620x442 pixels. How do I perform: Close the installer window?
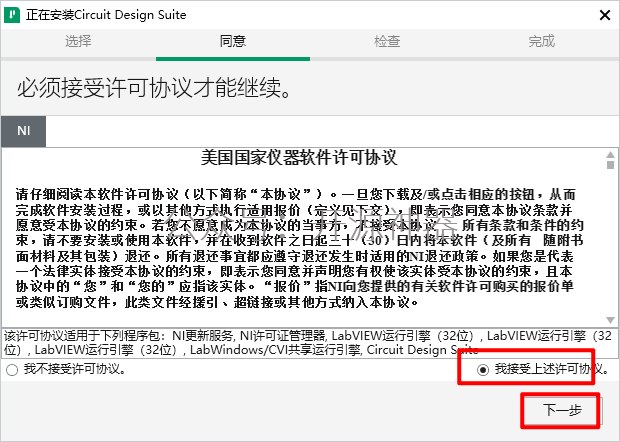[x=605, y=15]
